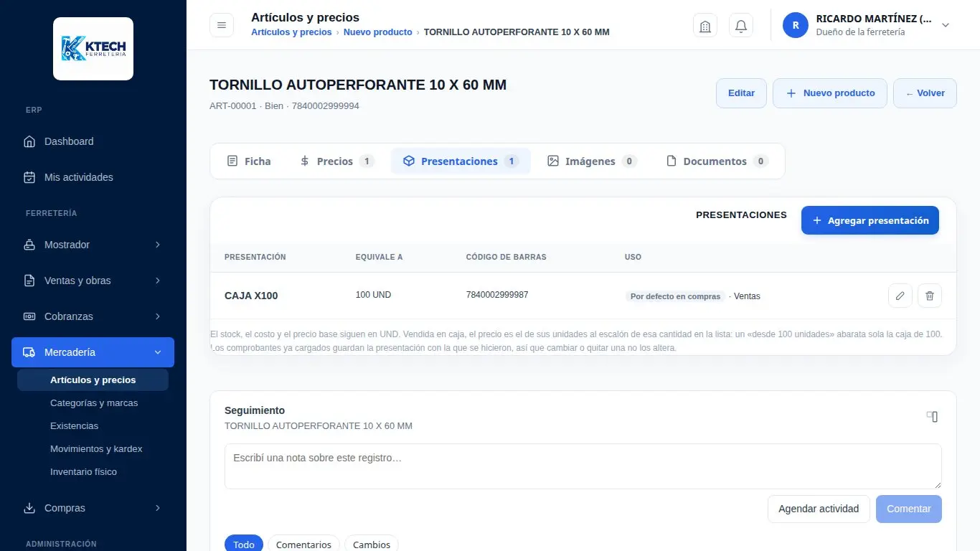Delete the CAJA X100 presentation
This screenshot has height=551, width=980.
[x=930, y=296]
